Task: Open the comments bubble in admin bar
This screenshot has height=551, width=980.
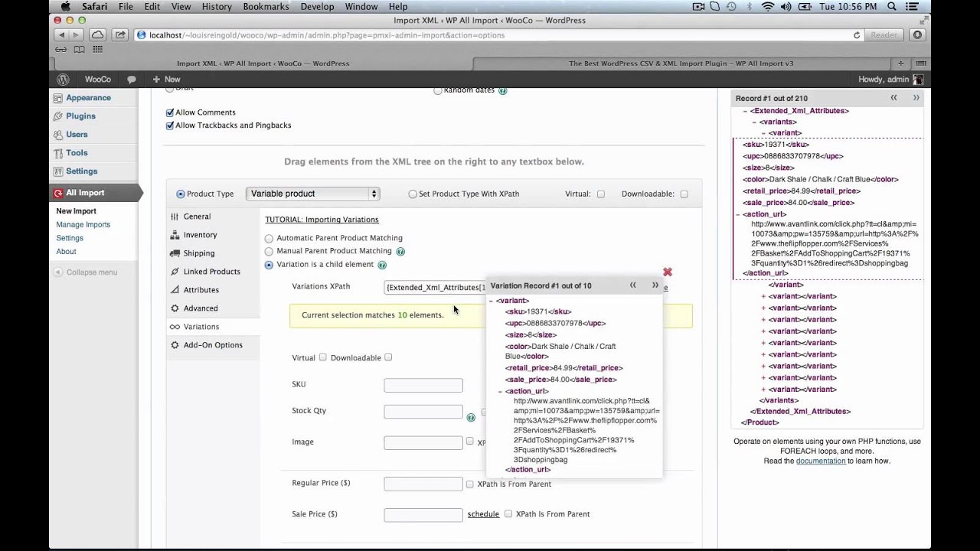Action: 132,80
